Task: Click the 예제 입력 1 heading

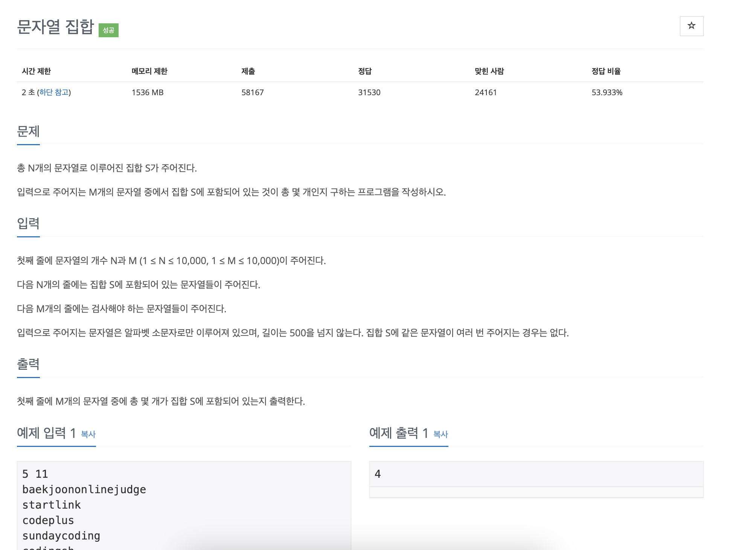Action: pos(47,433)
